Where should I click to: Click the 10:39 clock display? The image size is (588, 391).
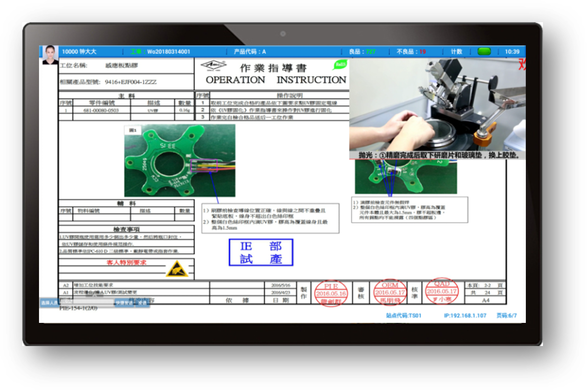click(x=512, y=52)
